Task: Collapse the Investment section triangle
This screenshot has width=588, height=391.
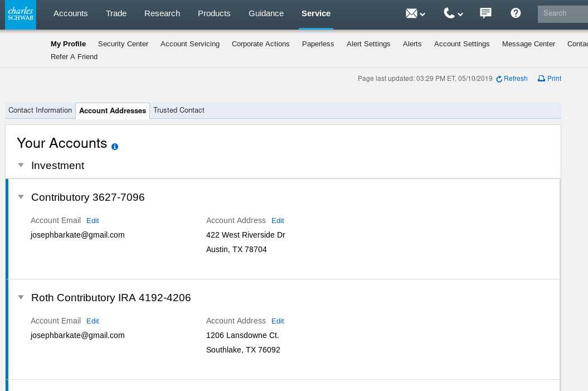Action: 21,165
